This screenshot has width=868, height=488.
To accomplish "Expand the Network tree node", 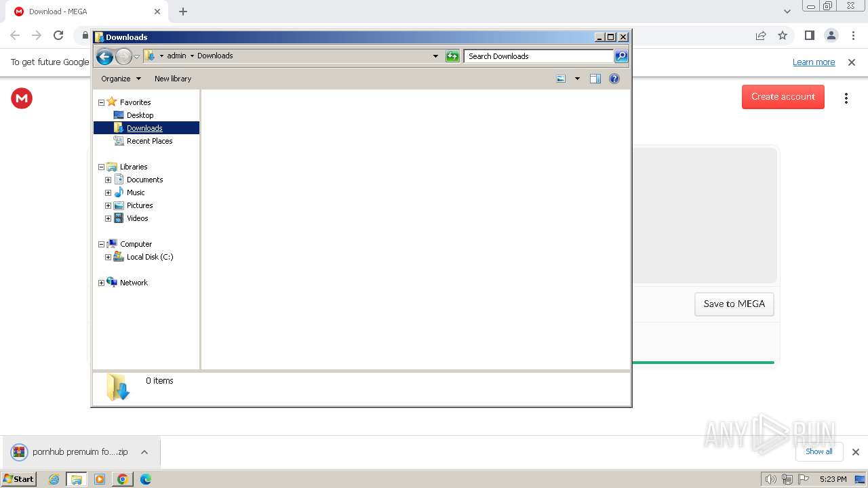I will click(101, 283).
